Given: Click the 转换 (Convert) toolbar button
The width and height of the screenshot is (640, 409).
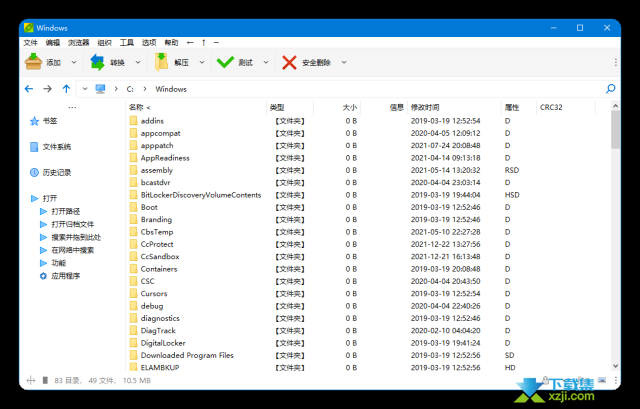Looking at the screenshot, I should 107,62.
